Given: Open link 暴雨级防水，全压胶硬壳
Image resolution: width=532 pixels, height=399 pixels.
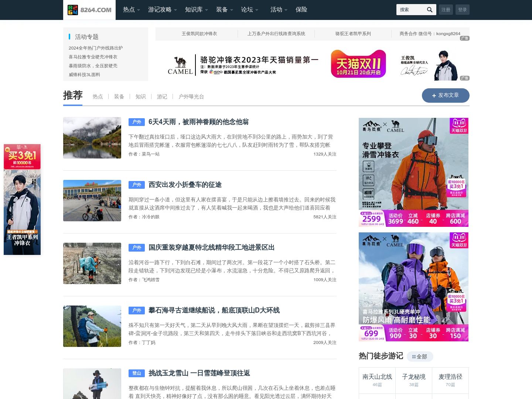Looking at the screenshot, I should 93,66.
